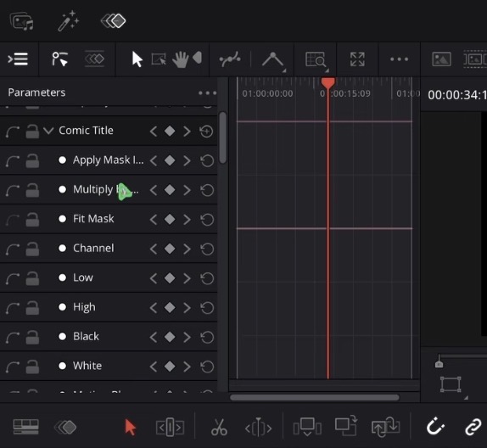The height and width of the screenshot is (448, 487).
Task: Select the trim edit mode tool
Action: coord(170,427)
